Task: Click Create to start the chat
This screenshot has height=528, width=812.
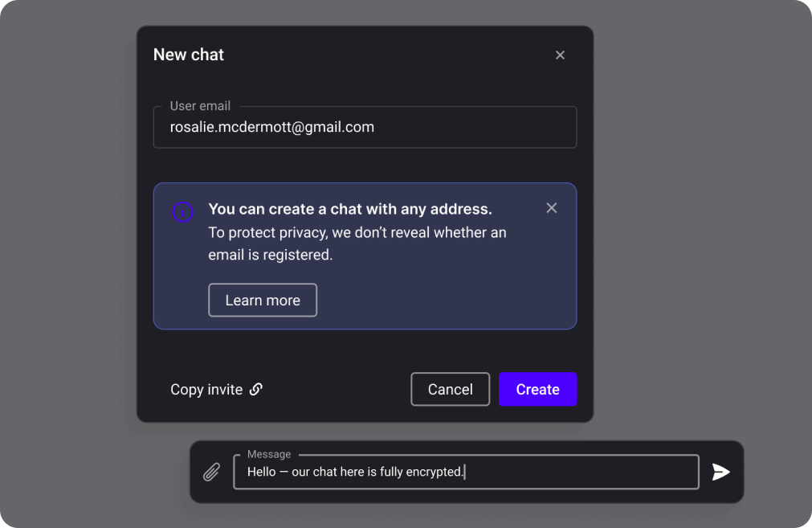Action: point(537,390)
